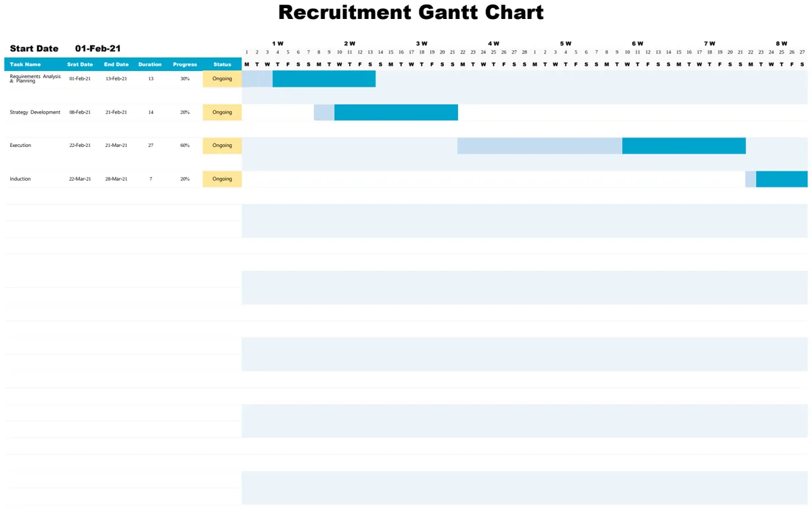Screen dimensions: 812x509
Task: Click the Duration column header
Action: point(150,64)
